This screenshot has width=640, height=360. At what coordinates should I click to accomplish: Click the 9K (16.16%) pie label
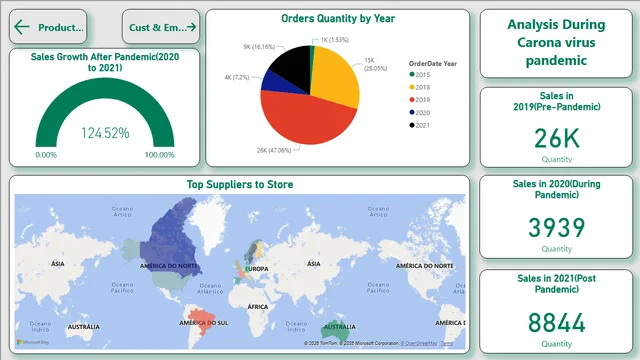tap(259, 47)
